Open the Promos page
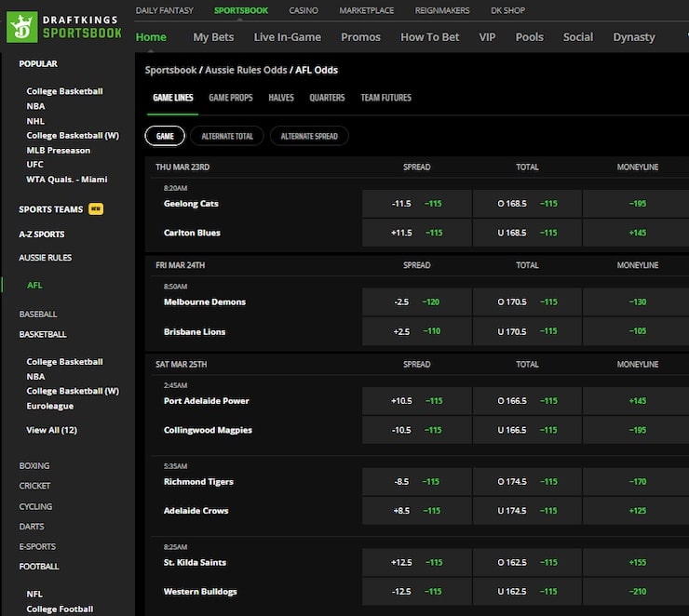The image size is (689, 616). [360, 37]
